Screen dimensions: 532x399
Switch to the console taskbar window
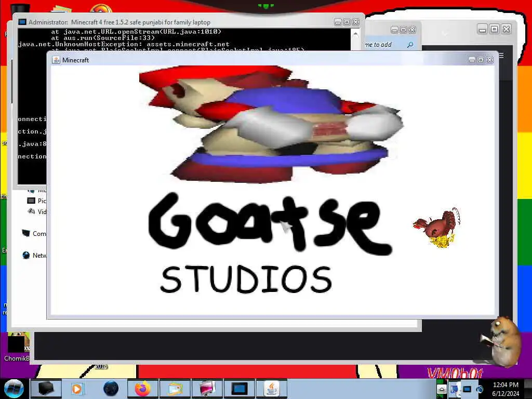[x=239, y=389]
